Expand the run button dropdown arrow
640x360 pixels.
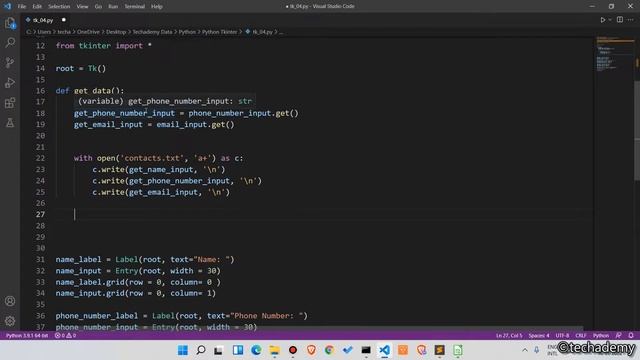610,20
